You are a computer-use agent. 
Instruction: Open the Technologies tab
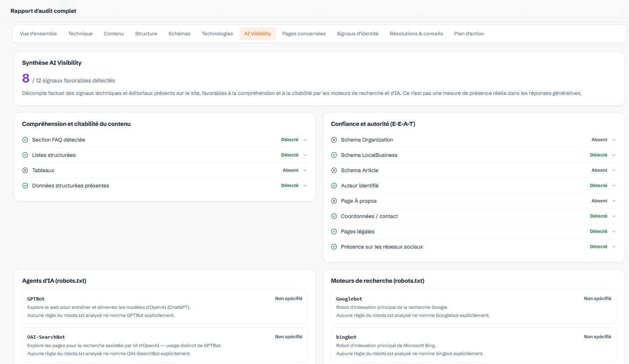click(x=217, y=34)
